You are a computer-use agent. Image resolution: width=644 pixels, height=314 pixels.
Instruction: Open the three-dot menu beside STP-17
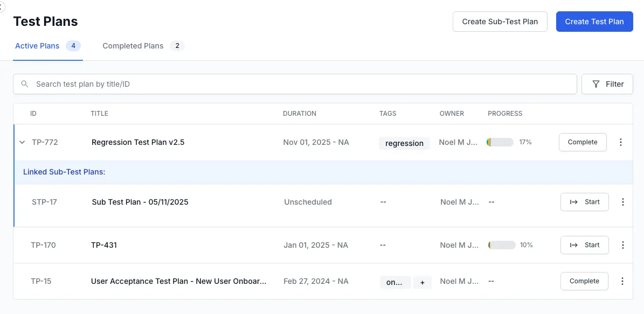623,202
